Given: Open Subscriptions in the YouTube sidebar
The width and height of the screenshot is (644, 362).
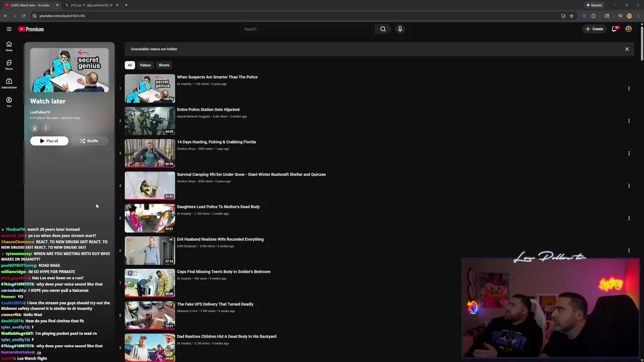Looking at the screenshot, I should pyautogui.click(x=9, y=83).
